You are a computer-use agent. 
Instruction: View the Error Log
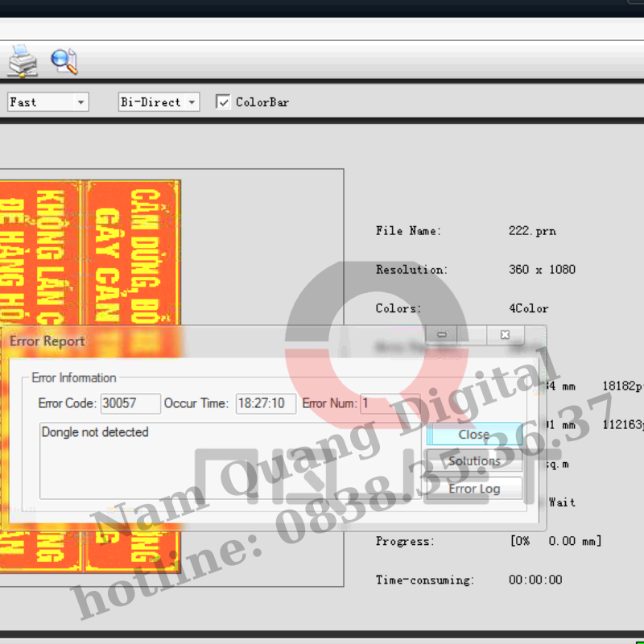click(x=474, y=489)
